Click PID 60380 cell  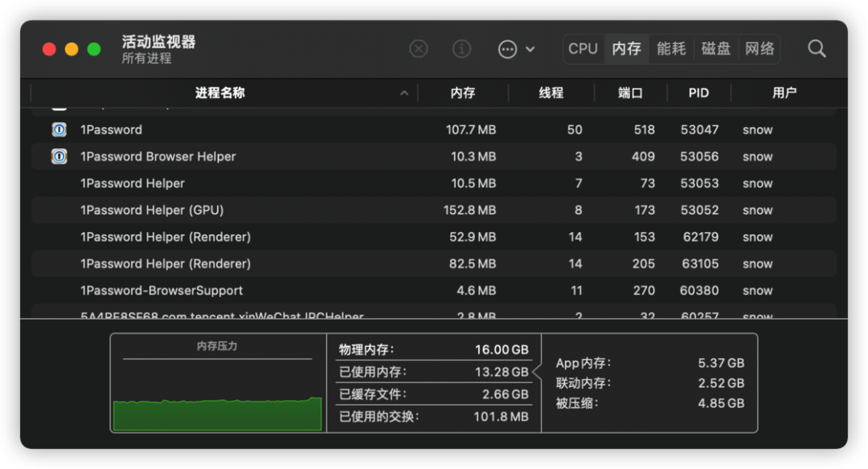pyautogui.click(x=700, y=291)
